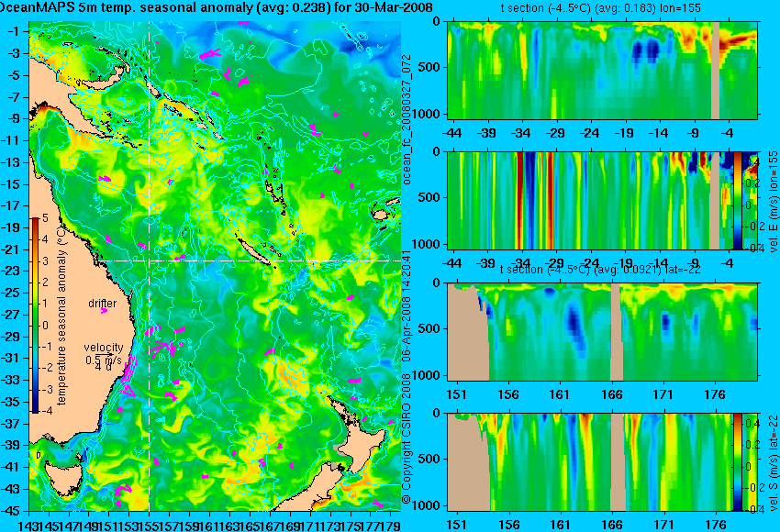Click the 't section (avg: 0.183) lon=155' title
Viewport: 780px width, 532px height.
click(x=600, y=8)
